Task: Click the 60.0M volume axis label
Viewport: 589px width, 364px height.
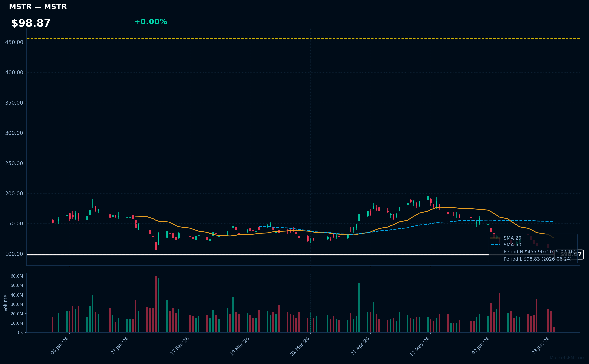Action: point(17,276)
